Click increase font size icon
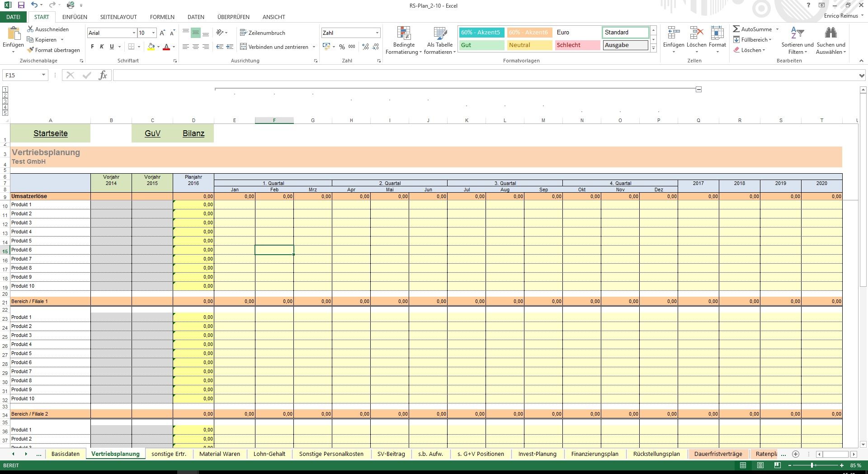 tap(162, 33)
